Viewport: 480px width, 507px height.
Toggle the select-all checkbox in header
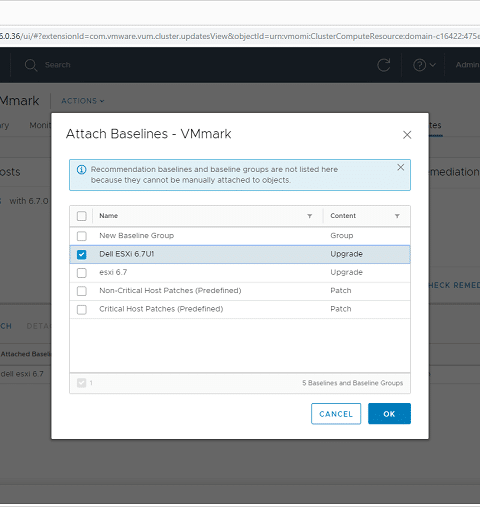click(82, 216)
